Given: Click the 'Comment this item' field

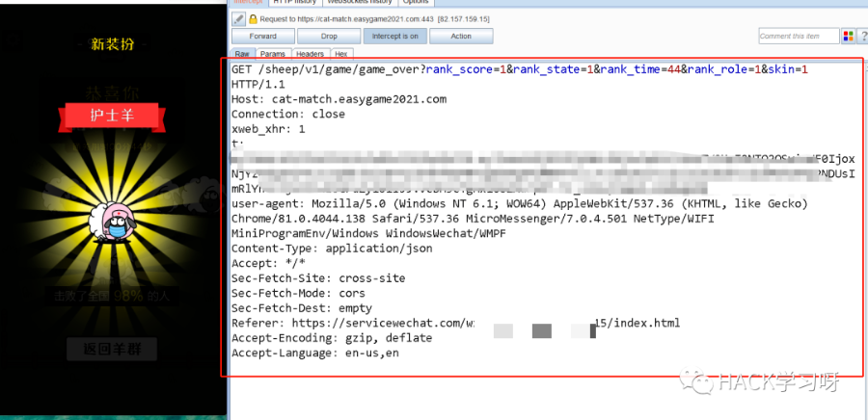Looking at the screenshot, I should (x=799, y=37).
